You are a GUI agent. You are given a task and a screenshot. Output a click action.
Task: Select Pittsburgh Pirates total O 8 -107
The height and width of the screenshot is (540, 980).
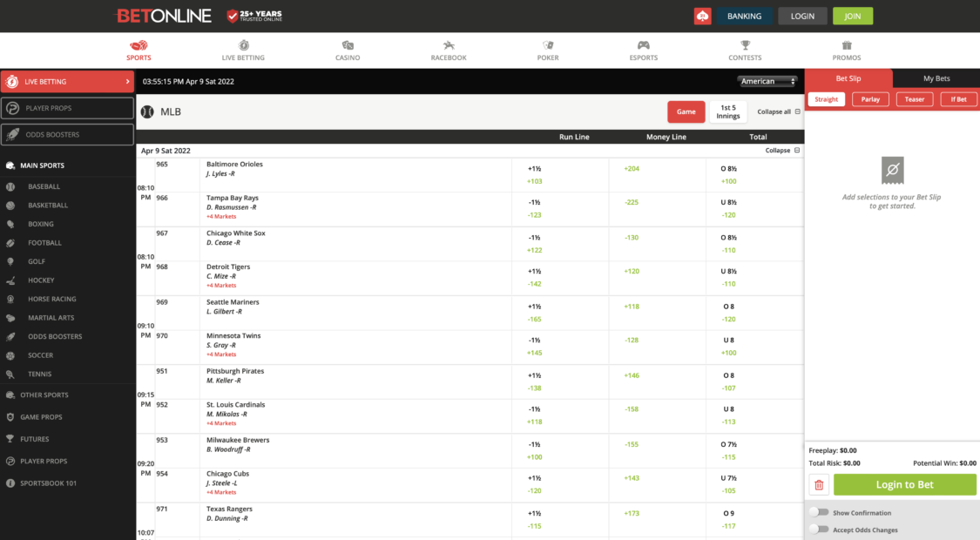729,381
